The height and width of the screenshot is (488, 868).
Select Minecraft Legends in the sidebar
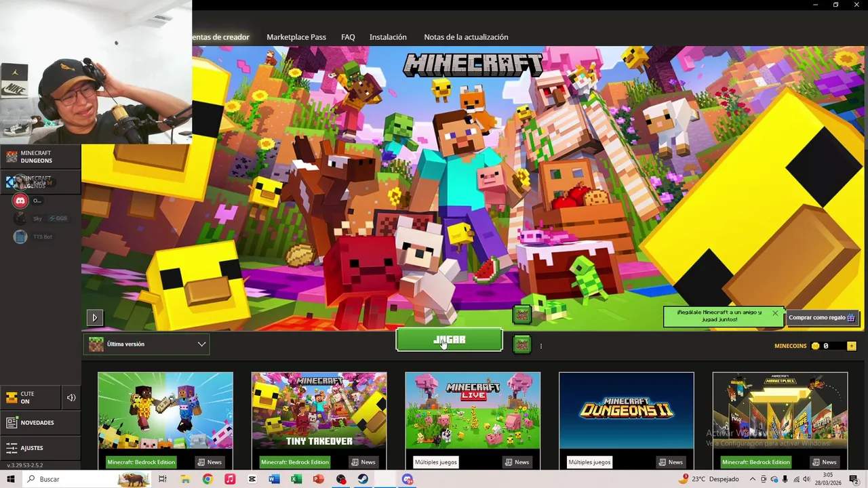pos(40,182)
